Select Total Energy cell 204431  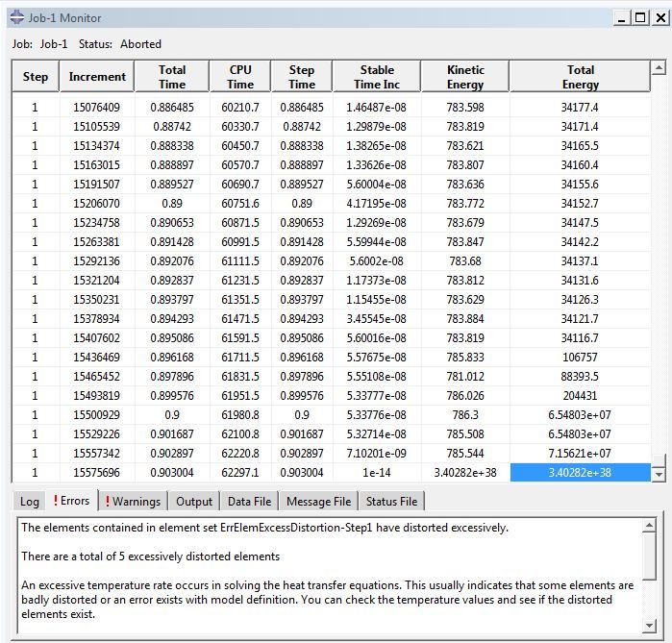click(581, 395)
